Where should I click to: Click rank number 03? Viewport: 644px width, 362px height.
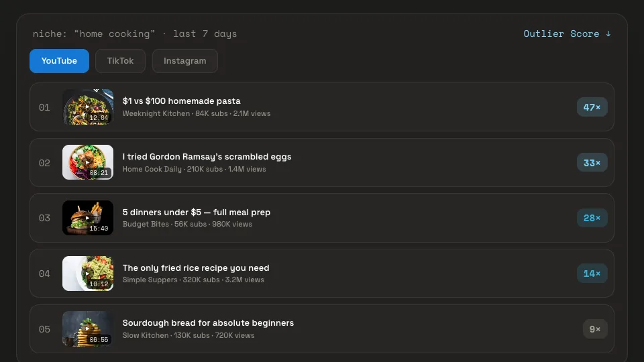pyautogui.click(x=44, y=219)
